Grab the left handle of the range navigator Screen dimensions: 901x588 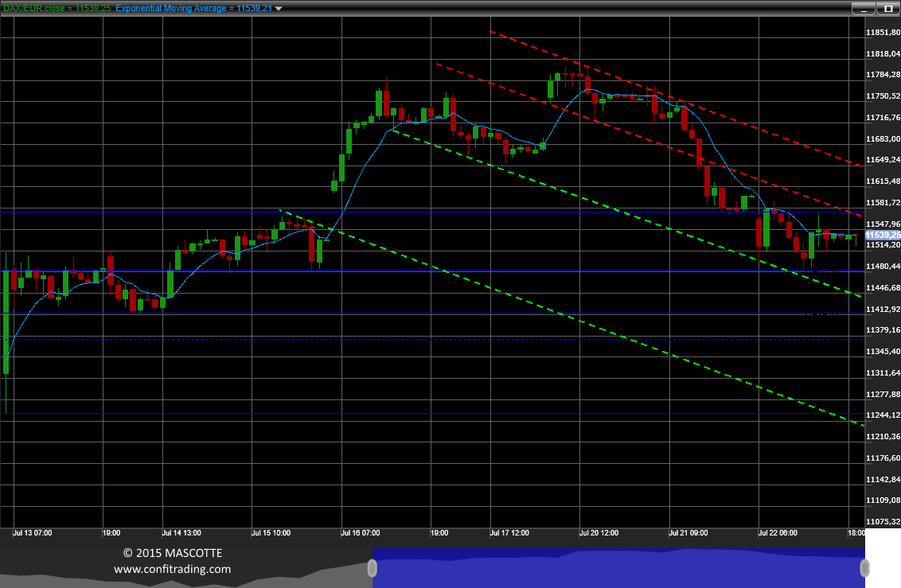coord(372,568)
